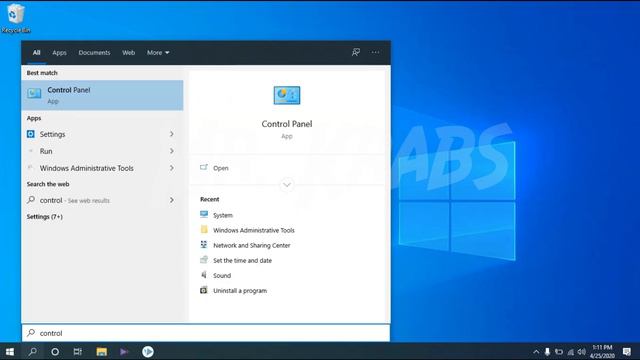
Task: Click the microphone icon in system tray
Action: click(x=547, y=352)
